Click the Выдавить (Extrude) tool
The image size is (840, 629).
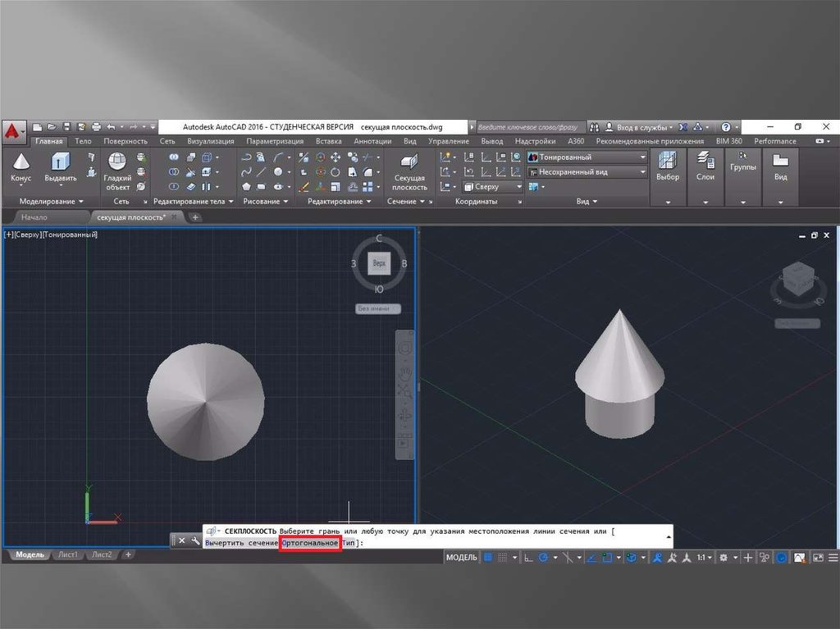(x=61, y=166)
